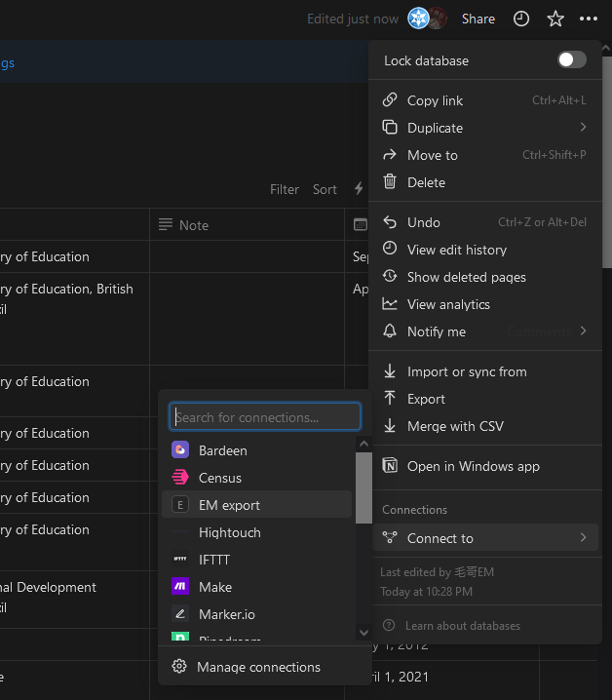Click the 'ry of Education, British' cell

click(x=74, y=319)
